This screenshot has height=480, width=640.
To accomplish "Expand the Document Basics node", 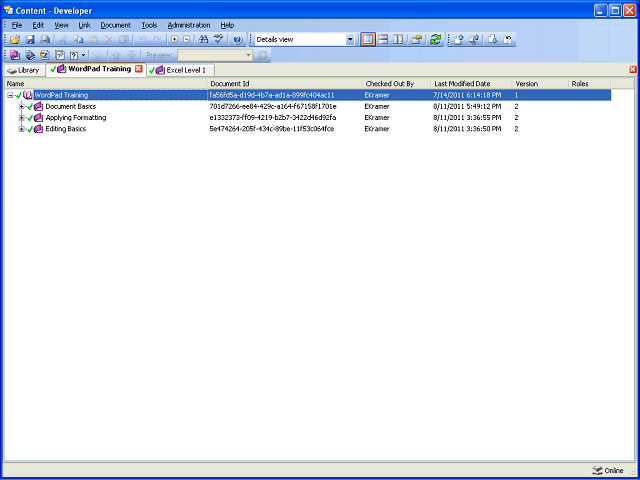I will pos(22,107).
